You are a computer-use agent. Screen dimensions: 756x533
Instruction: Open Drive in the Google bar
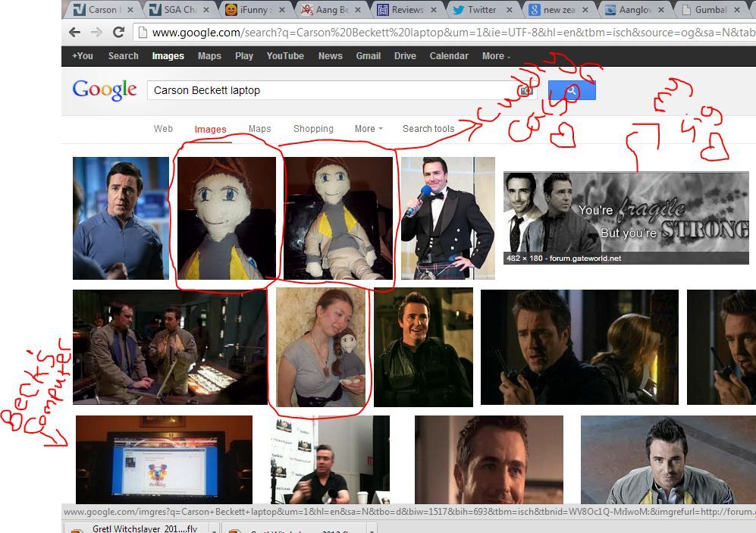(x=405, y=56)
